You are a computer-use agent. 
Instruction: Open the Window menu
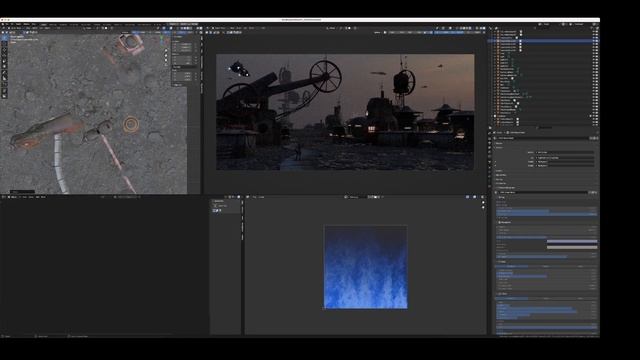pos(26,24)
